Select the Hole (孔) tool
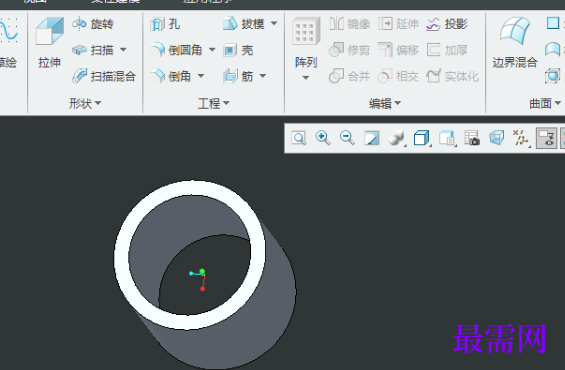Screen dimensions: 565x370 click(165, 24)
